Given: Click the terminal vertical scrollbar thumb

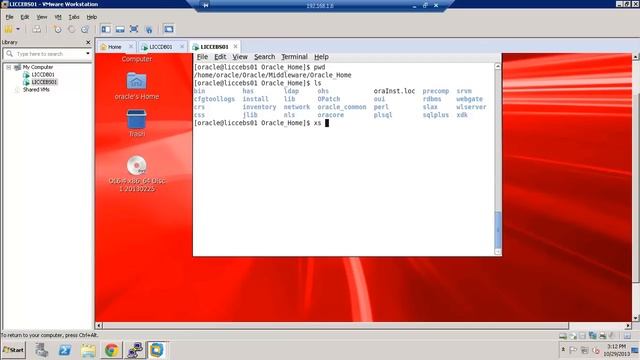Looking at the screenshot, I should 498,229.
